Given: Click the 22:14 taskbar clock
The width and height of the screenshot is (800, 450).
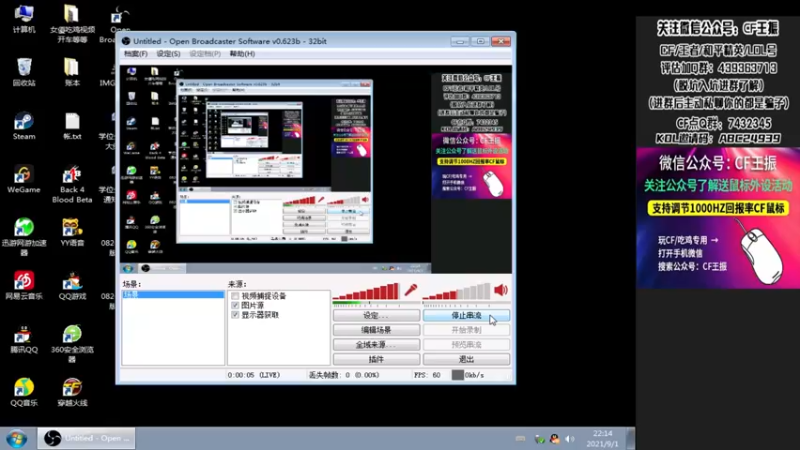Looking at the screenshot, I should coord(603,434).
